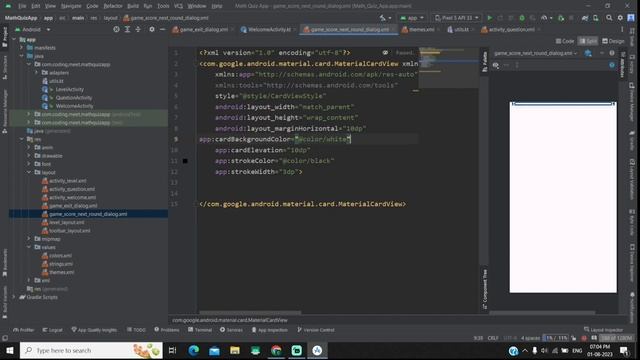
Task: Hide the project panel with minus icon
Action: [x=162, y=29]
